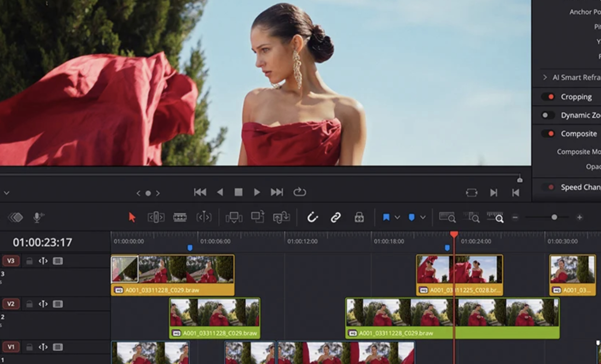601x364 pixels.
Task: Click the timecode field 01:00:23:17
Action: (42, 242)
